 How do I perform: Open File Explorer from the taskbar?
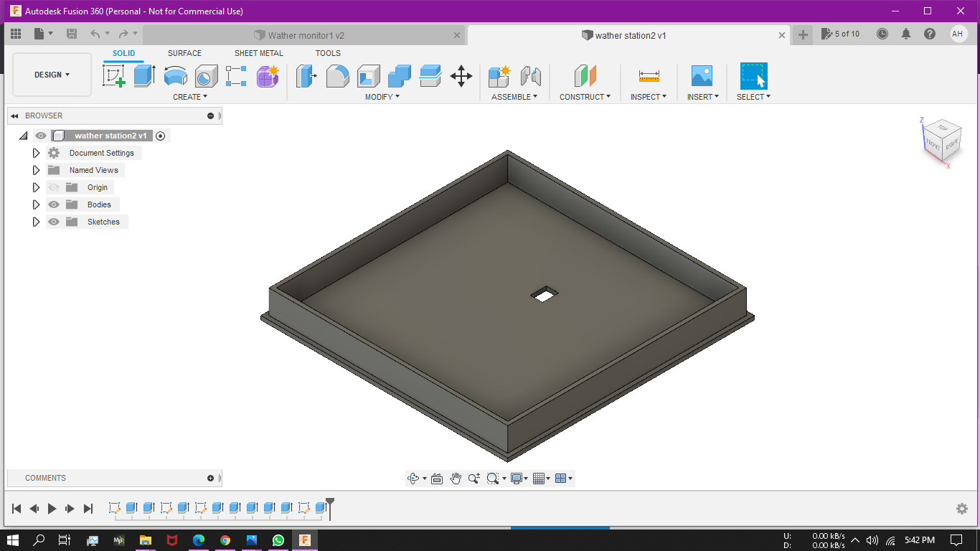(x=146, y=540)
